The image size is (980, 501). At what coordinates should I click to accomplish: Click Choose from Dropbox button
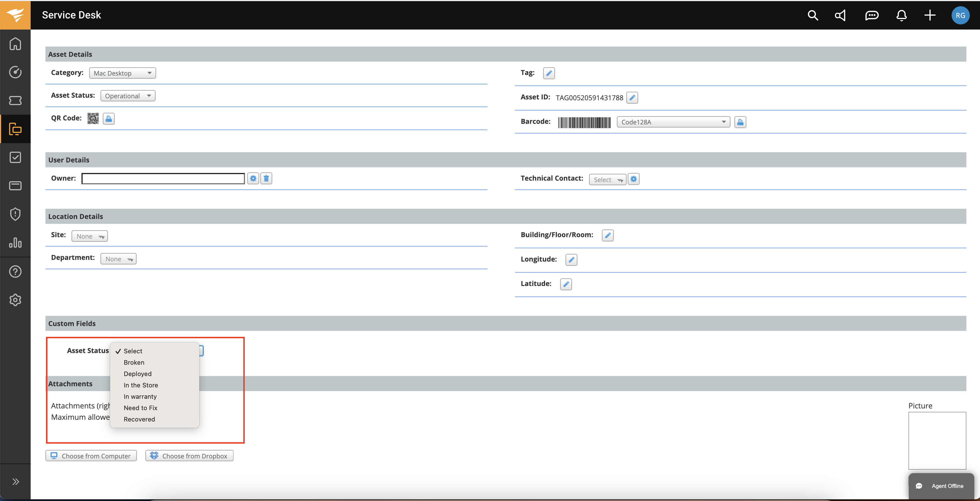(189, 456)
